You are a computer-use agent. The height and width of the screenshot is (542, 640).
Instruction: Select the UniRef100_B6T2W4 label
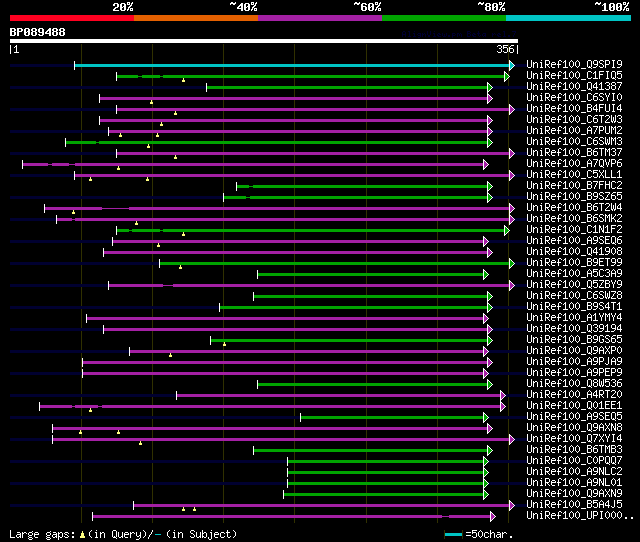[574, 208]
